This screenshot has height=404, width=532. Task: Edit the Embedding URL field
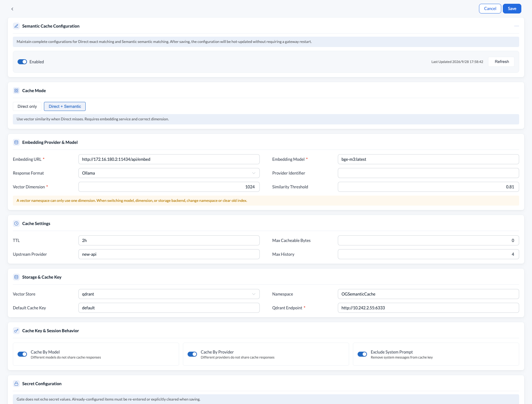click(x=169, y=159)
